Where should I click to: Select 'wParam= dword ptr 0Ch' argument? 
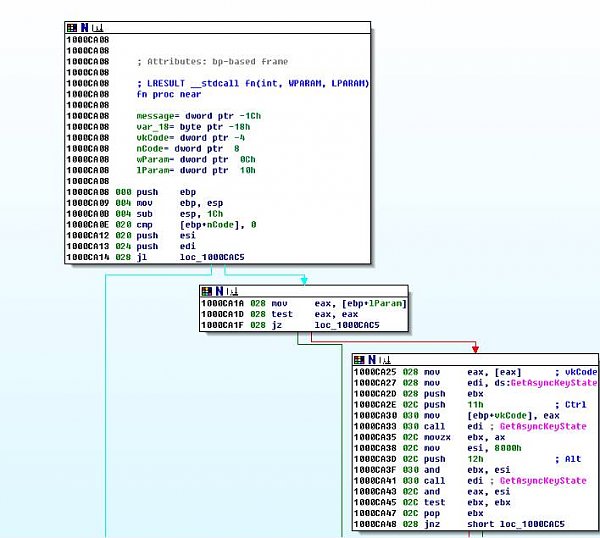[x=196, y=160]
